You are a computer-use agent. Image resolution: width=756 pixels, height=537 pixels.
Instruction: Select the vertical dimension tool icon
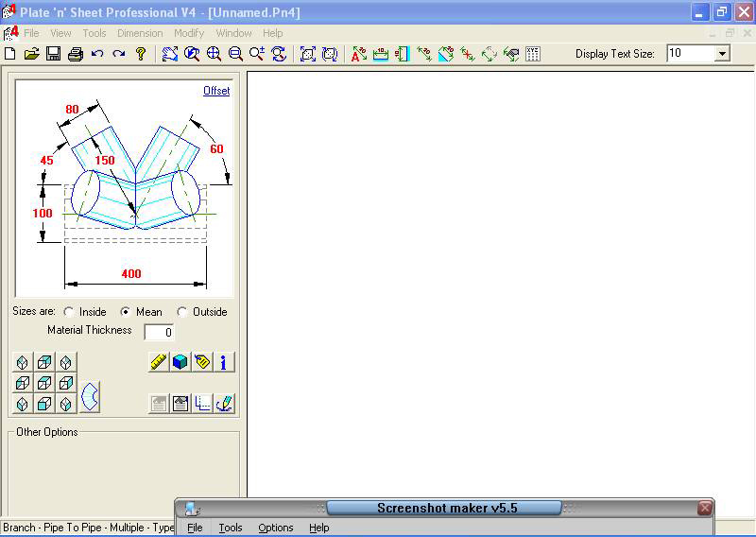tap(403, 54)
